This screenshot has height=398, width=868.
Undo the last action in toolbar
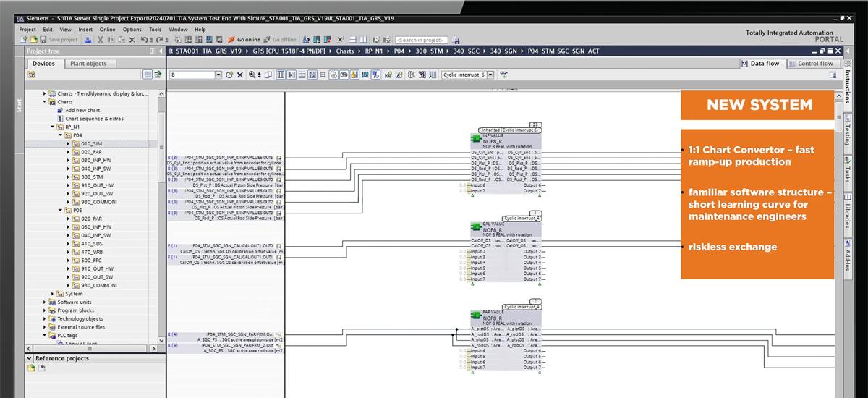point(143,39)
